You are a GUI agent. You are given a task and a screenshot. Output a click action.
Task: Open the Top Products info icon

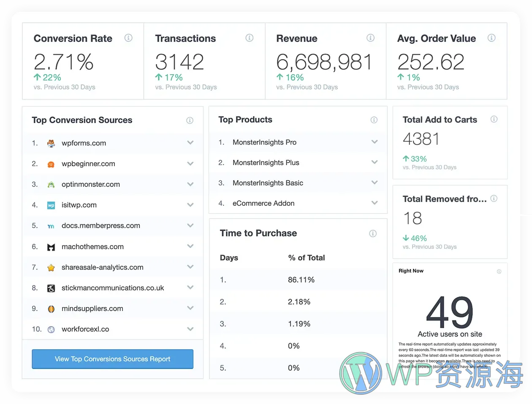[x=374, y=120]
